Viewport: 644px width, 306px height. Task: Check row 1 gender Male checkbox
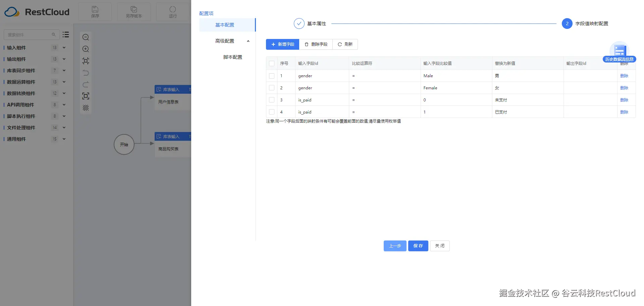coord(272,76)
